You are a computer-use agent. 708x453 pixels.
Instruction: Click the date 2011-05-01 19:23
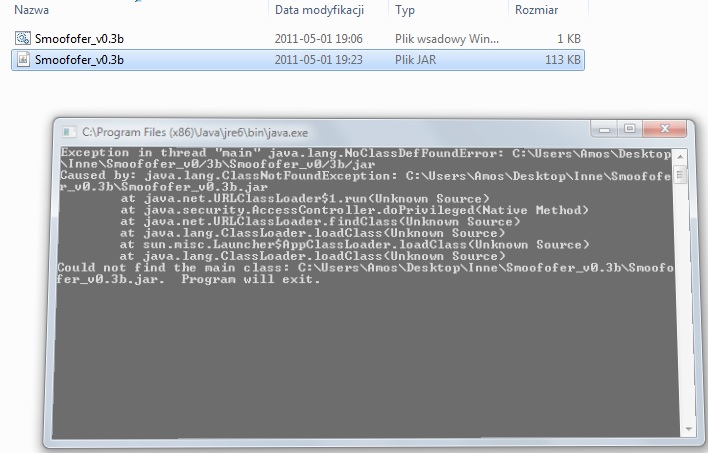coord(319,60)
